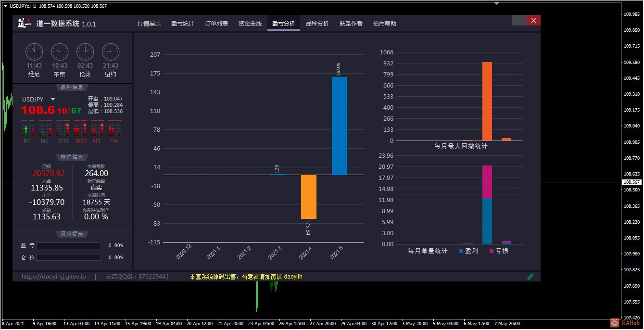Click the Sydney (悉尼) clock icon
The image size is (644, 330).
tap(34, 52)
